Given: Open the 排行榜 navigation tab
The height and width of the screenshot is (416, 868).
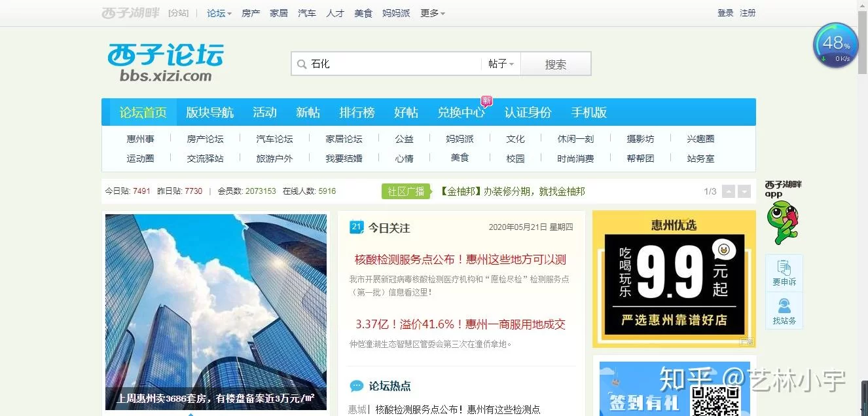Looking at the screenshot, I should click(x=357, y=113).
